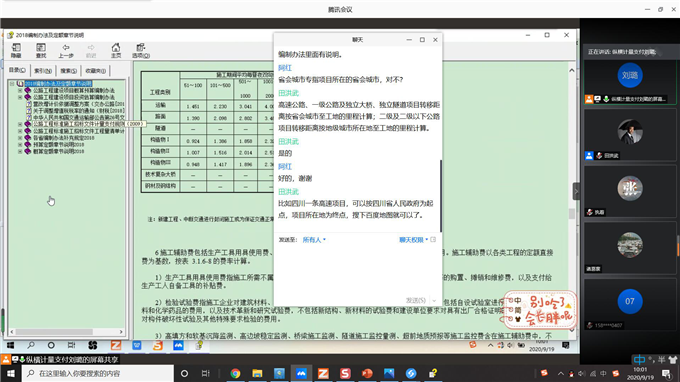680x382 pixels.
Task: Click the document scroll-up arrow
Action: (x=572, y=70)
